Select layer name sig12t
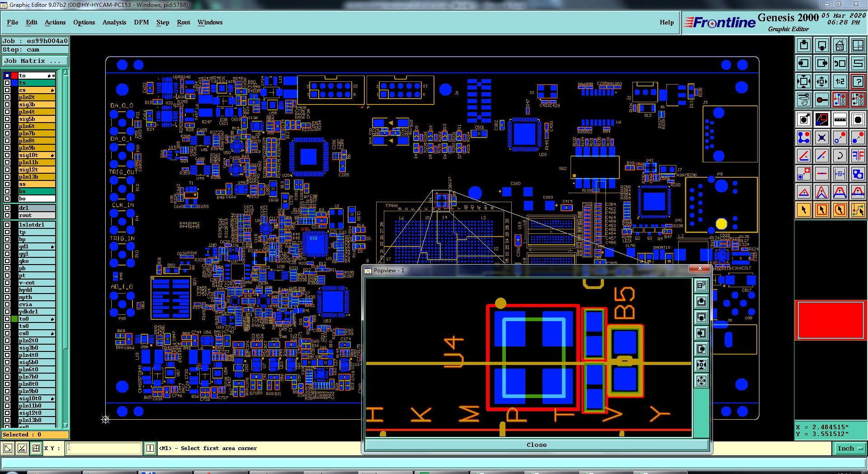The width and height of the screenshot is (868, 474). point(37,170)
